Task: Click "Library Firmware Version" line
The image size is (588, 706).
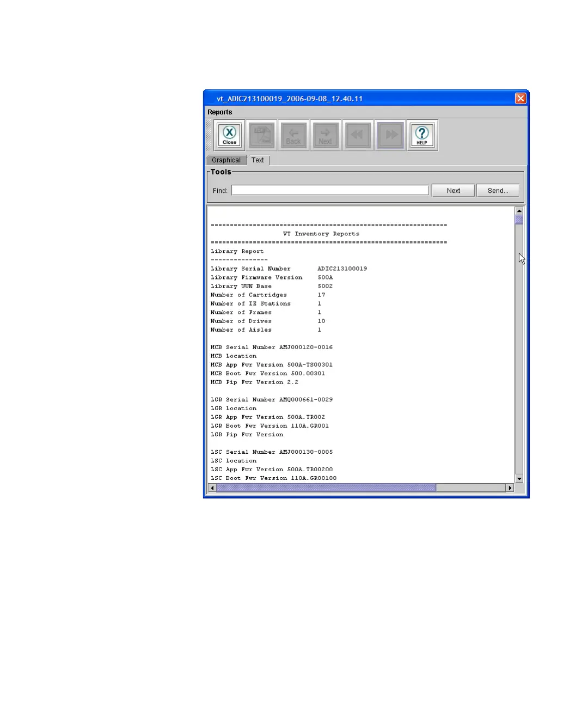Action: 272,277
